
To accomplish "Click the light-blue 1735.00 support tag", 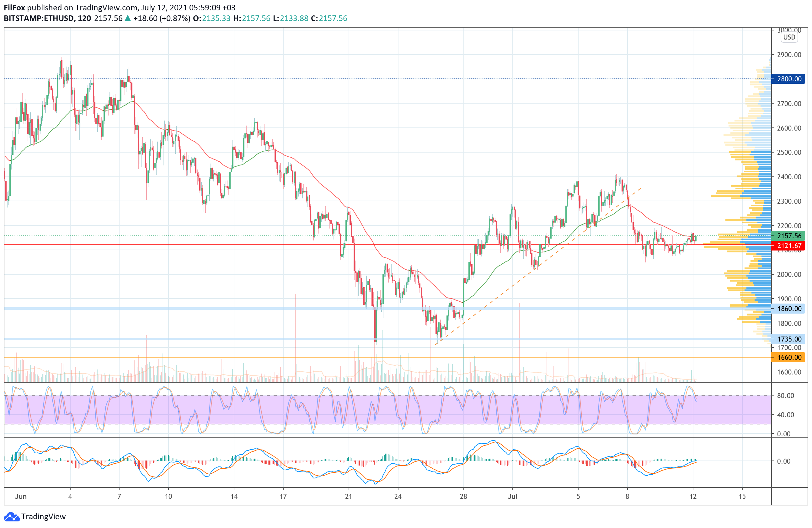I will (789, 339).
